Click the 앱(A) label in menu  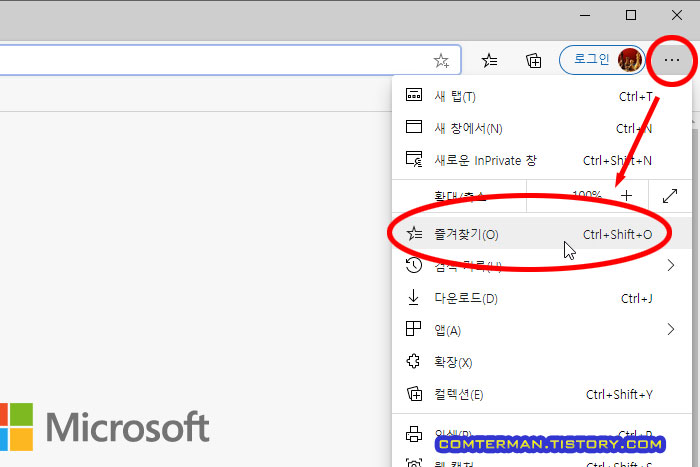447,330
